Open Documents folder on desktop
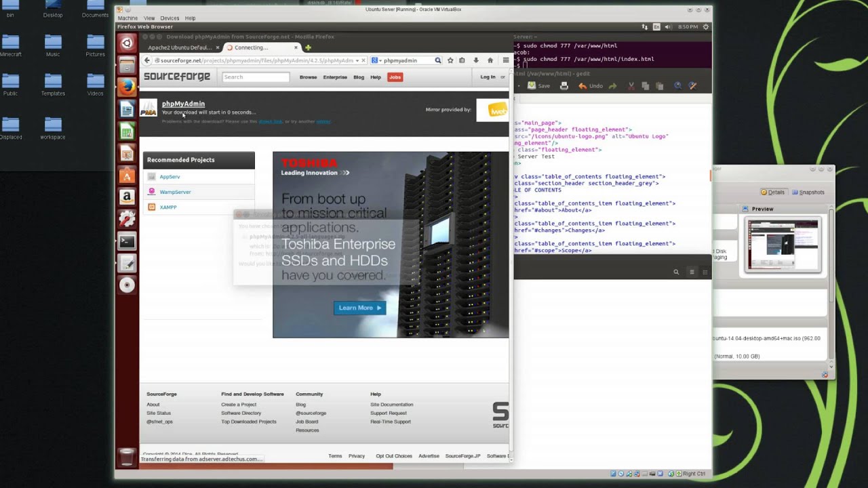This screenshot has width=868, height=488. (95, 9)
